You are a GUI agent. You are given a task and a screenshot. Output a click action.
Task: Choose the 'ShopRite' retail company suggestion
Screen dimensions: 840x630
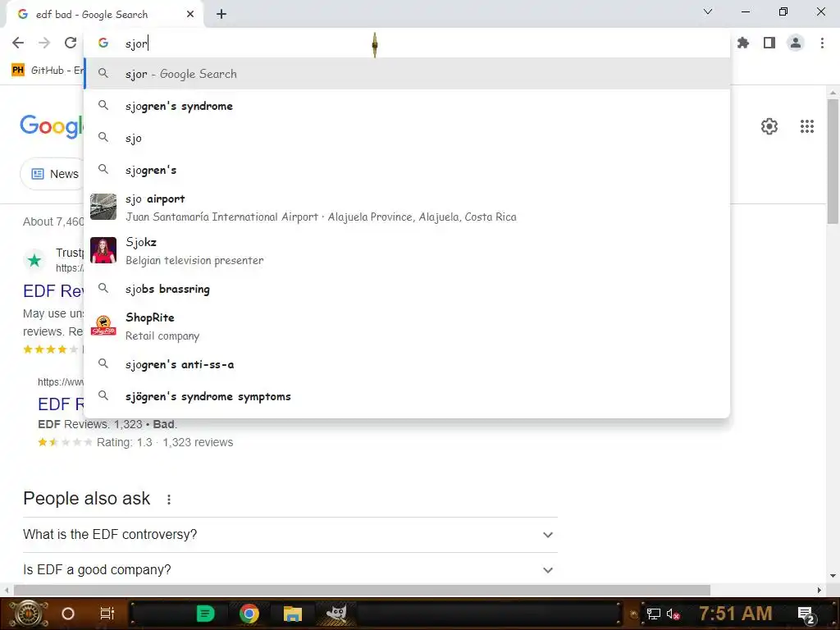[407, 326]
